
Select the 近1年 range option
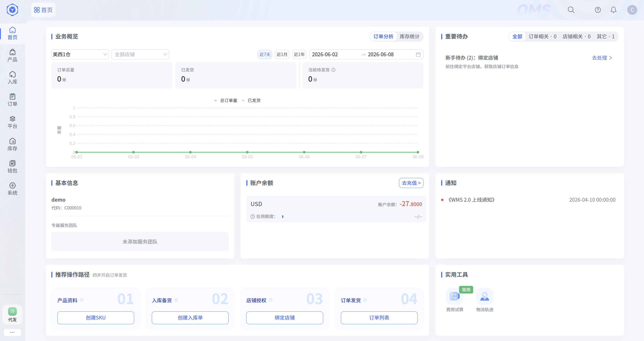tap(299, 54)
